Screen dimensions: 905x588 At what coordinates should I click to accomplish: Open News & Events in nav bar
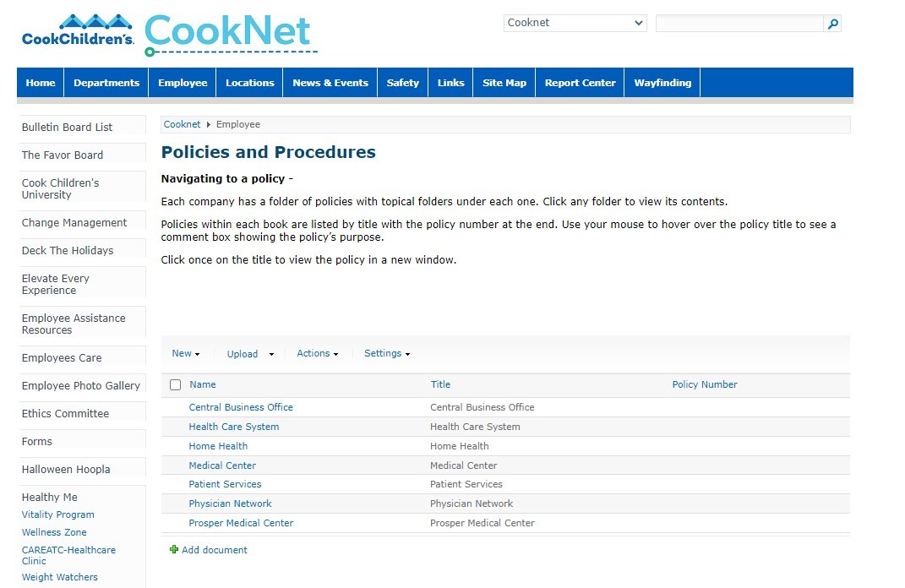pos(330,83)
